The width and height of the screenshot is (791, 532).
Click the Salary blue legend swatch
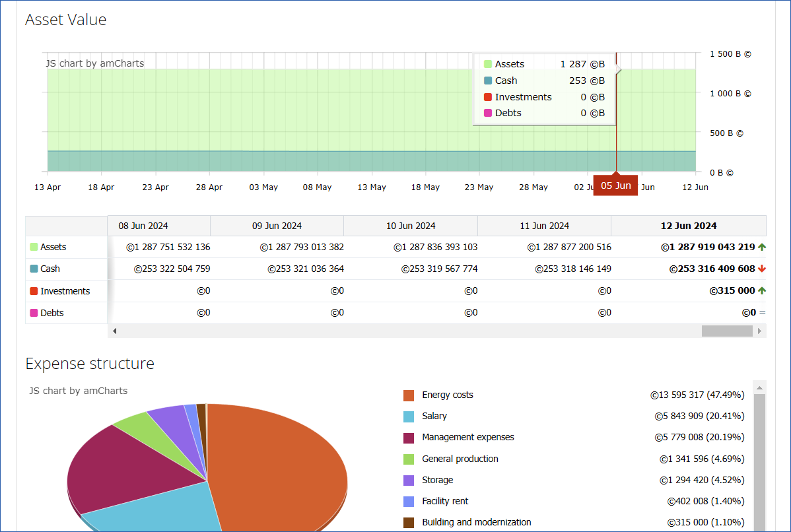point(409,416)
